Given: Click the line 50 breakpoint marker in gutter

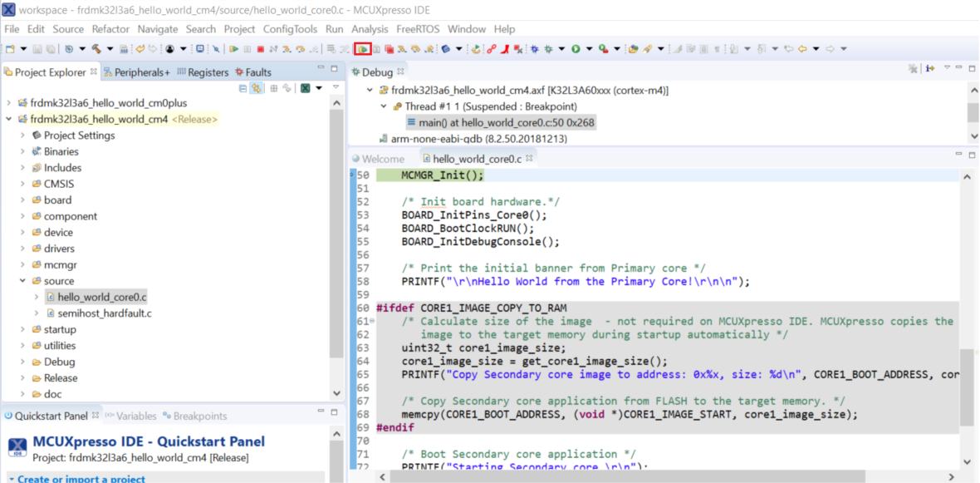Looking at the screenshot, I should coord(353,175).
